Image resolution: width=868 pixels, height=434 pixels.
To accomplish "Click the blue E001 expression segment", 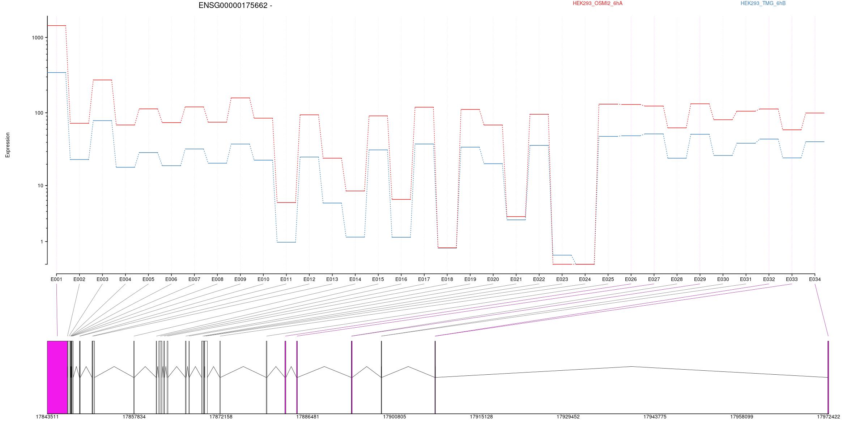I will point(56,73).
